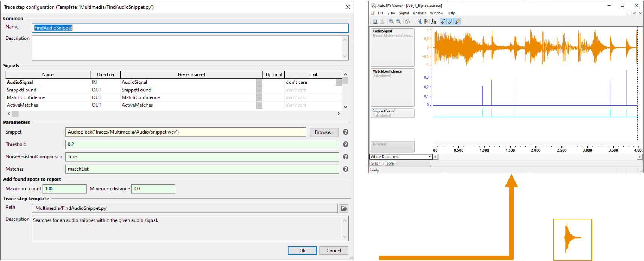Screen dimensions: 644x261
Task: Open help for the Snippet parameter
Action: click(345, 132)
